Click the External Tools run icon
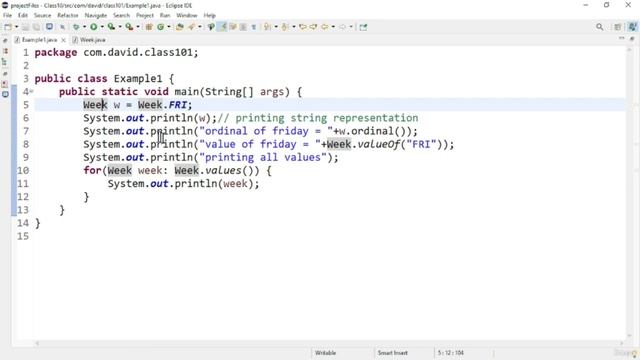 click(x=129, y=27)
